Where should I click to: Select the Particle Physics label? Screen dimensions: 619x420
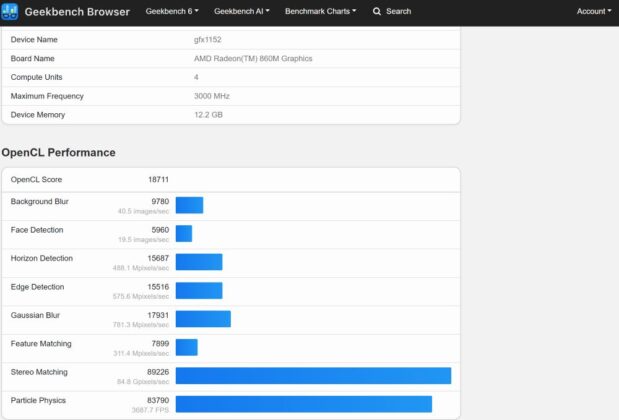click(x=38, y=400)
